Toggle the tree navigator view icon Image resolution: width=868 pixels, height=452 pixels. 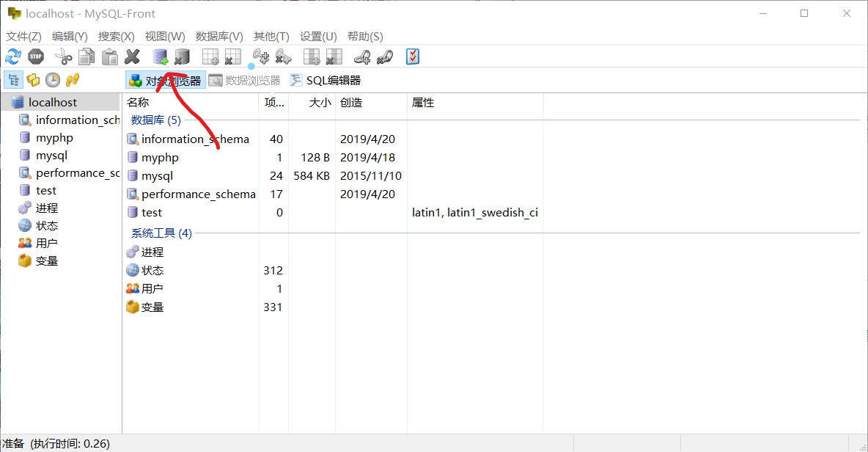[13, 80]
